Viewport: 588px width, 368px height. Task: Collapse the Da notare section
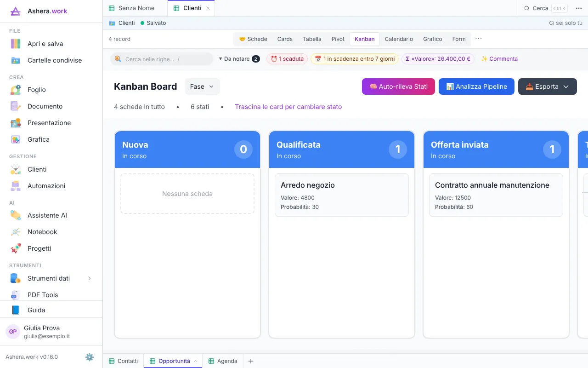[x=239, y=59]
